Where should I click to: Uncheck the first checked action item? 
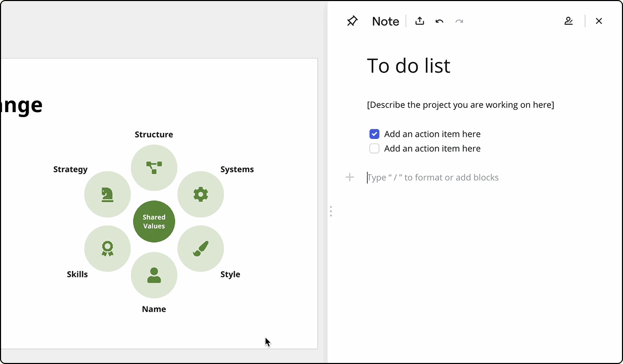click(374, 134)
